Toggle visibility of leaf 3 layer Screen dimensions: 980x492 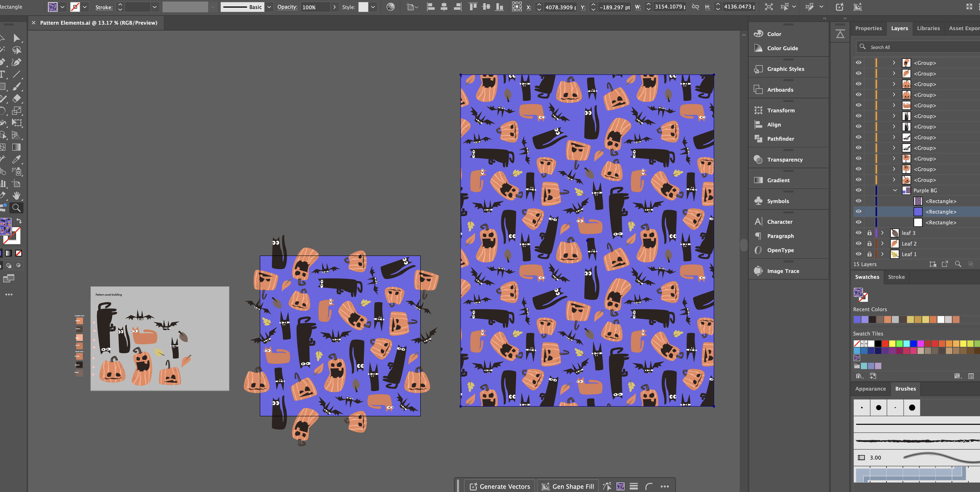(858, 233)
